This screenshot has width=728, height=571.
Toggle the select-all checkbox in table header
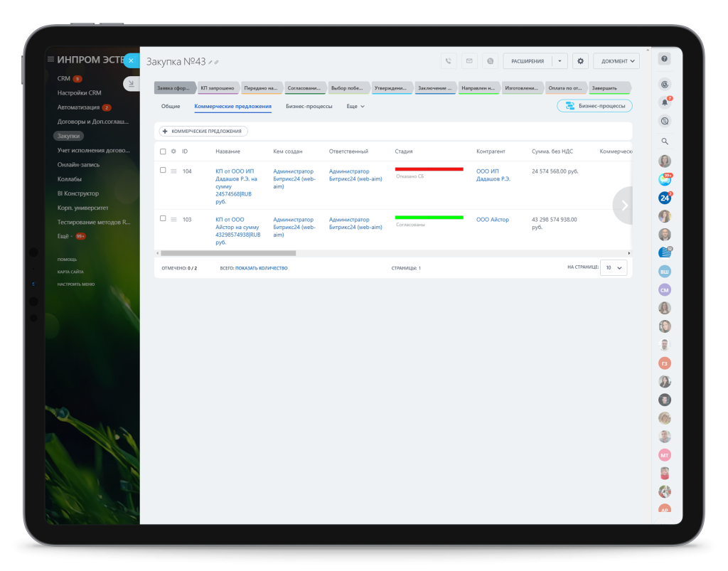[x=163, y=151]
